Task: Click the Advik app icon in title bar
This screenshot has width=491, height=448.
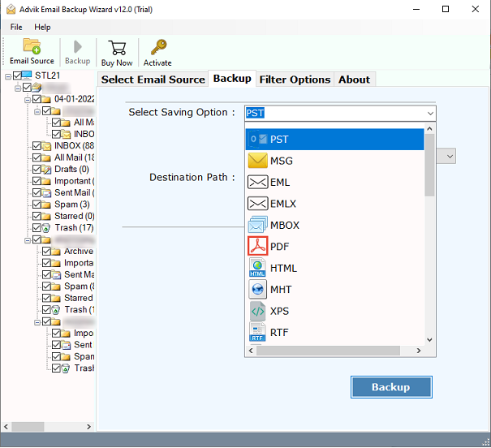Action: (x=11, y=10)
